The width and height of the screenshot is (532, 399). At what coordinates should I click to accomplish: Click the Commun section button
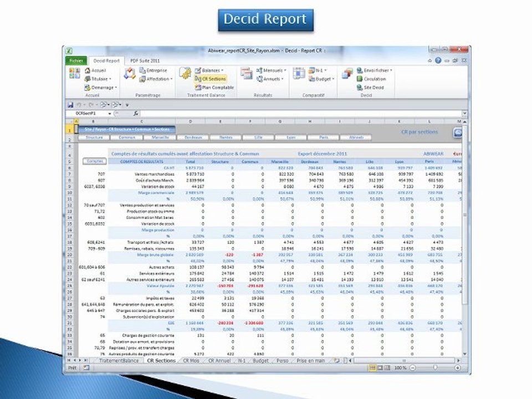[127, 137]
